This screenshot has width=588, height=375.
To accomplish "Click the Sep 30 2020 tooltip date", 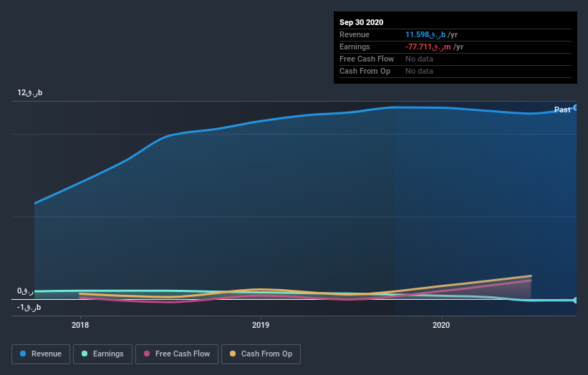I will pos(361,22).
